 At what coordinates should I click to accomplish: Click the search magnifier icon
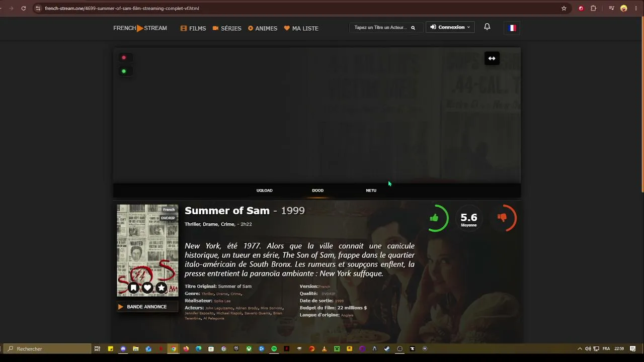coord(413,28)
